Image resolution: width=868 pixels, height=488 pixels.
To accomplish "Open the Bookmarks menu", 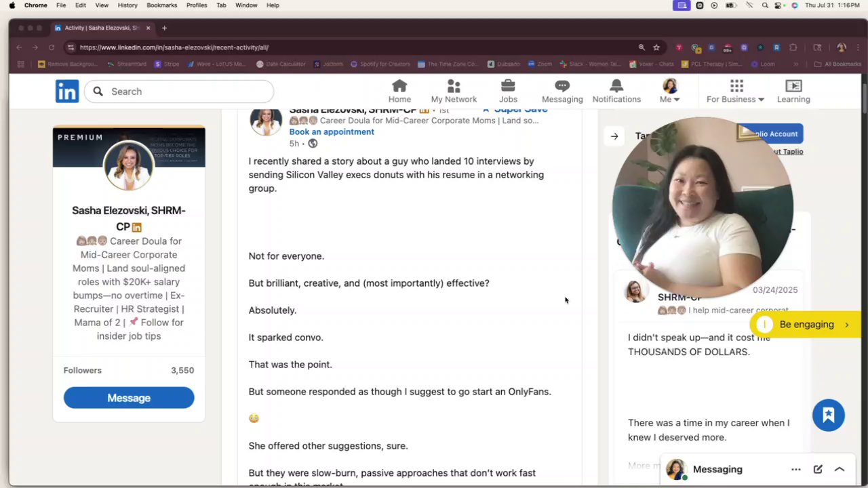I will (162, 5).
